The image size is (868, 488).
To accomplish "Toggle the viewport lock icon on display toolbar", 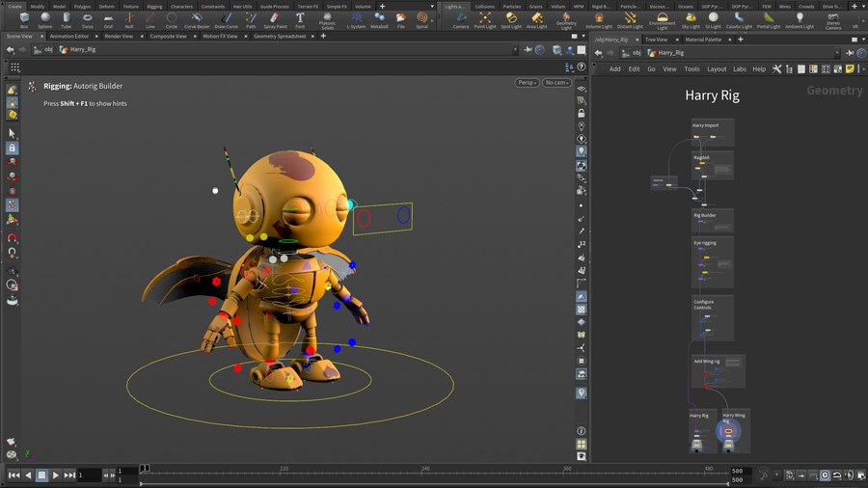I will pyautogui.click(x=582, y=113).
